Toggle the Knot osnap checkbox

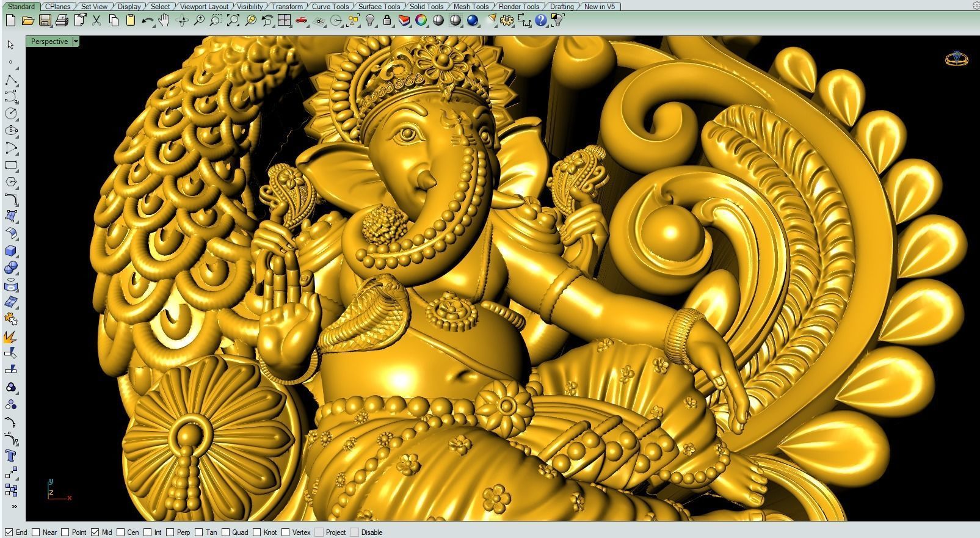(257, 532)
